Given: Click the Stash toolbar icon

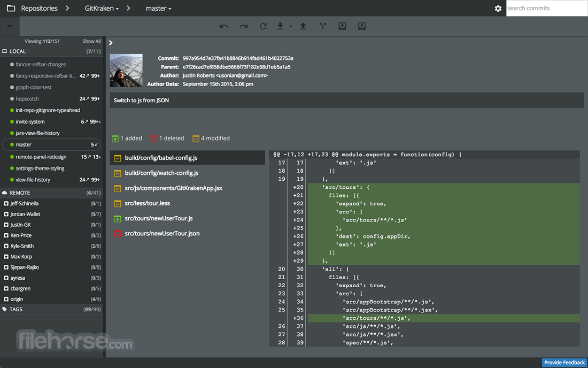Looking at the screenshot, I should [342, 26].
